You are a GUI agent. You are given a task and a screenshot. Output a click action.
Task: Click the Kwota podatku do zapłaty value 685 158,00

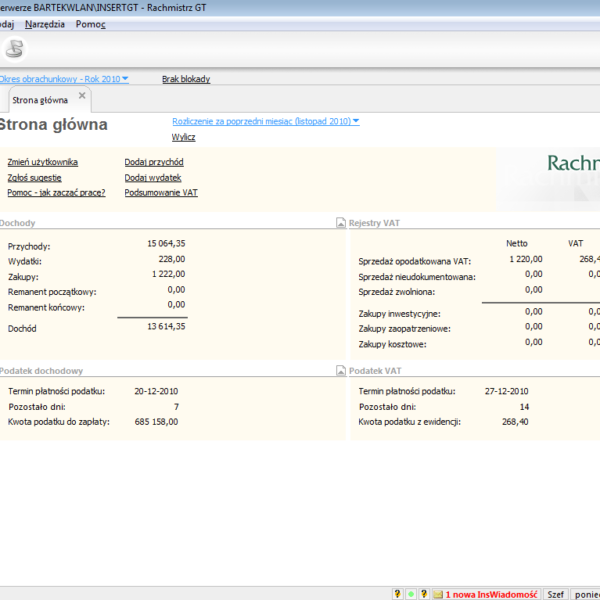(x=156, y=422)
